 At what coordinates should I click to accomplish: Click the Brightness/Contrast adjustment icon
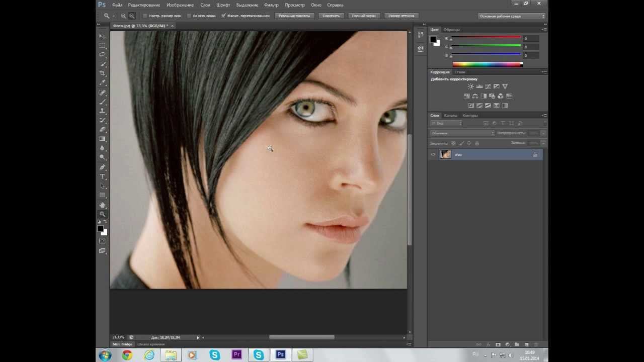pyautogui.click(x=470, y=86)
